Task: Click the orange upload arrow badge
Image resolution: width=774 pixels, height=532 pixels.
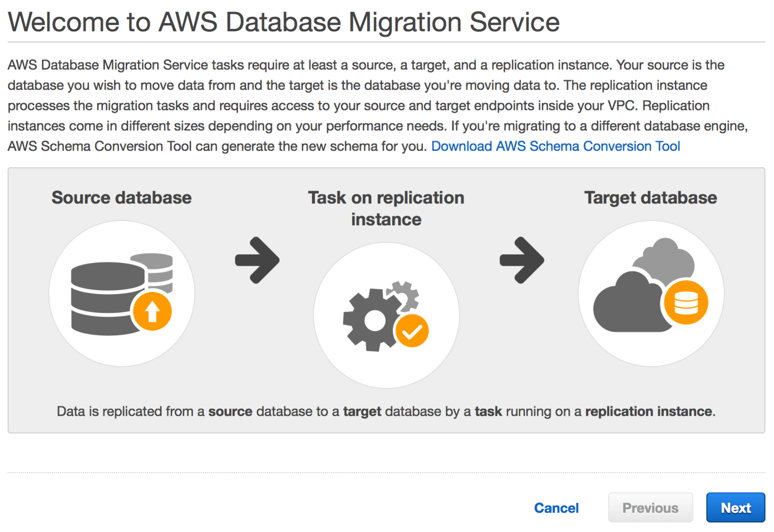Action: point(152,311)
